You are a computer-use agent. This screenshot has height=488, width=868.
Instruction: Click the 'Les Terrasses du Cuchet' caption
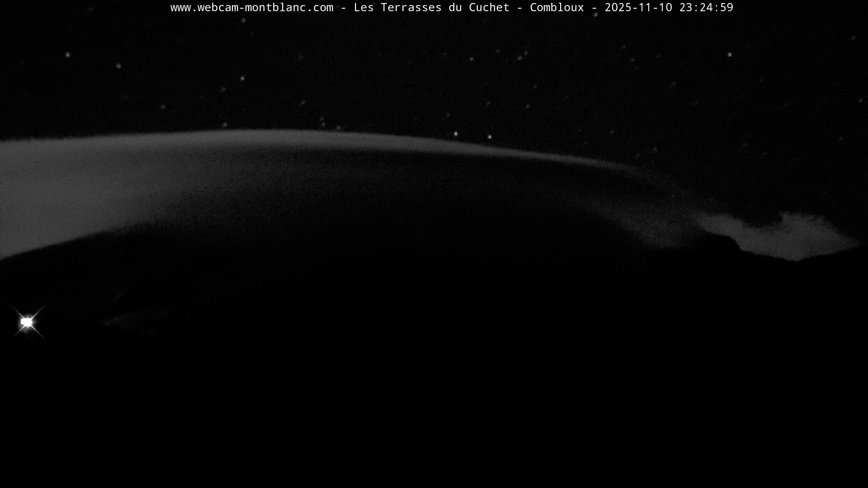pos(431,7)
